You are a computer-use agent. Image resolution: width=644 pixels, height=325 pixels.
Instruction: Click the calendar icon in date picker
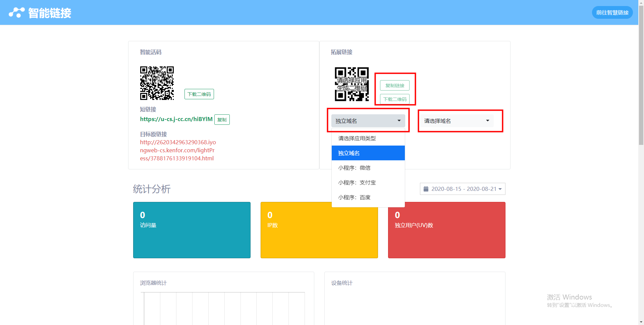426,189
